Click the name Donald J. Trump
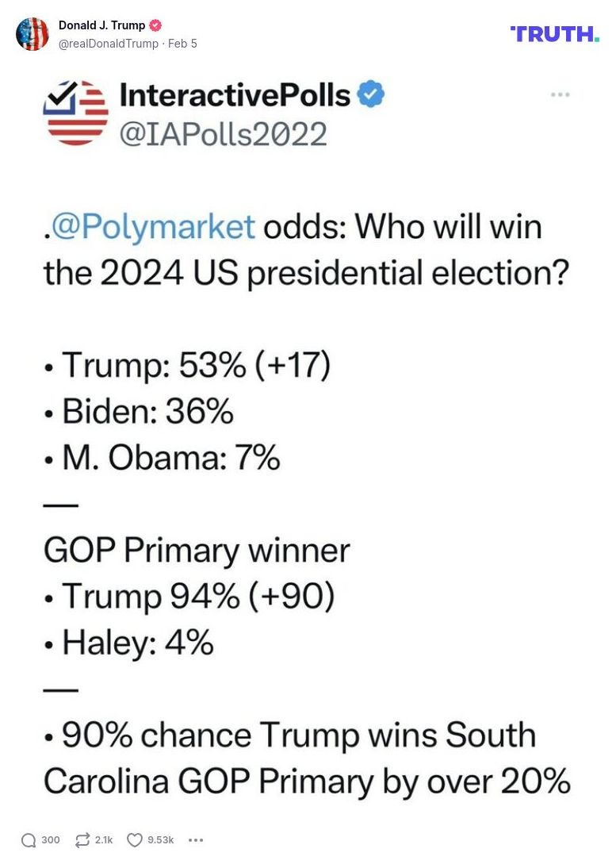 pos(100,25)
